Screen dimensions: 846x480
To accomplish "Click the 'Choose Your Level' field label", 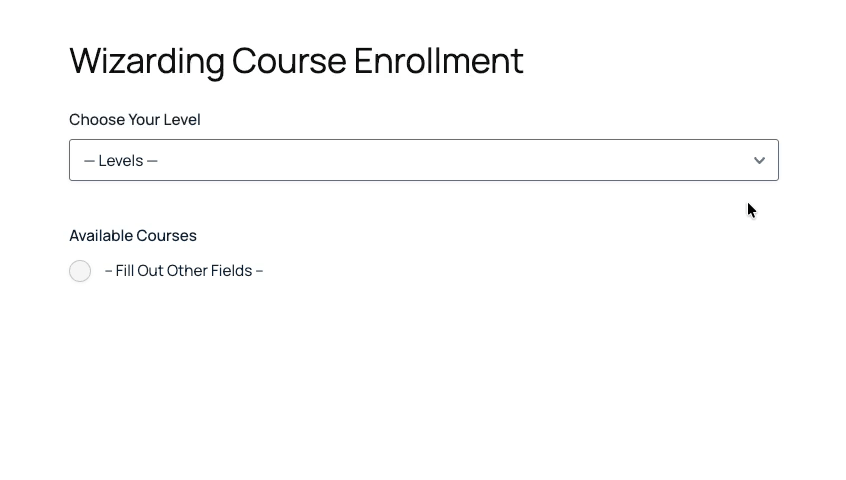I will [x=135, y=120].
